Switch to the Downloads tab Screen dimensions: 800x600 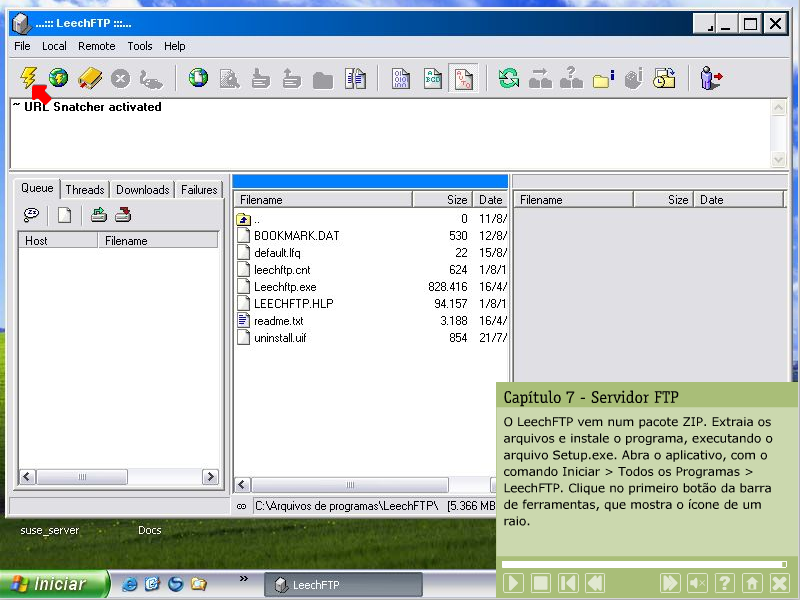pos(142,190)
